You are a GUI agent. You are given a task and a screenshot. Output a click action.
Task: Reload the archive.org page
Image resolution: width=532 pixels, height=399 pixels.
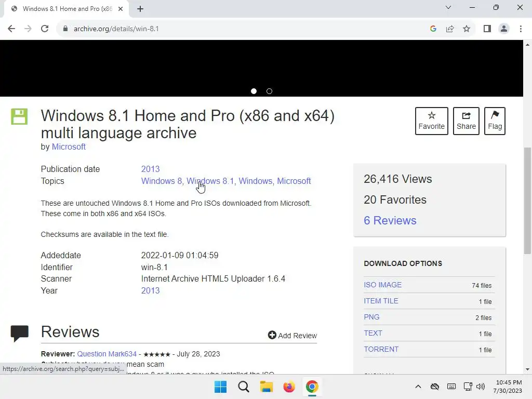click(x=45, y=29)
